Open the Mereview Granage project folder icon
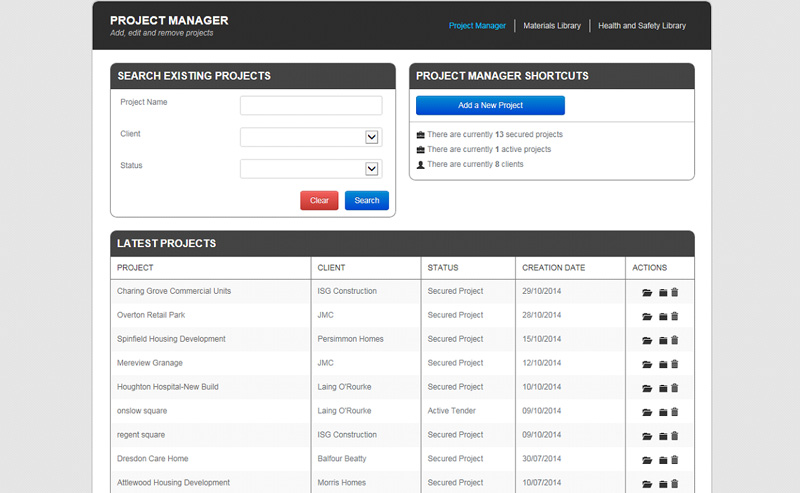Viewport: 800px width, 493px height. coord(647,364)
